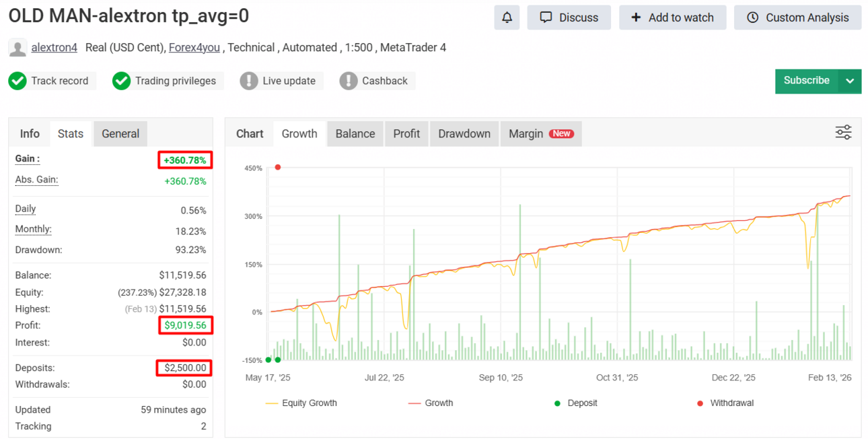Select the Chart tab
The image size is (868, 439).
pos(250,133)
